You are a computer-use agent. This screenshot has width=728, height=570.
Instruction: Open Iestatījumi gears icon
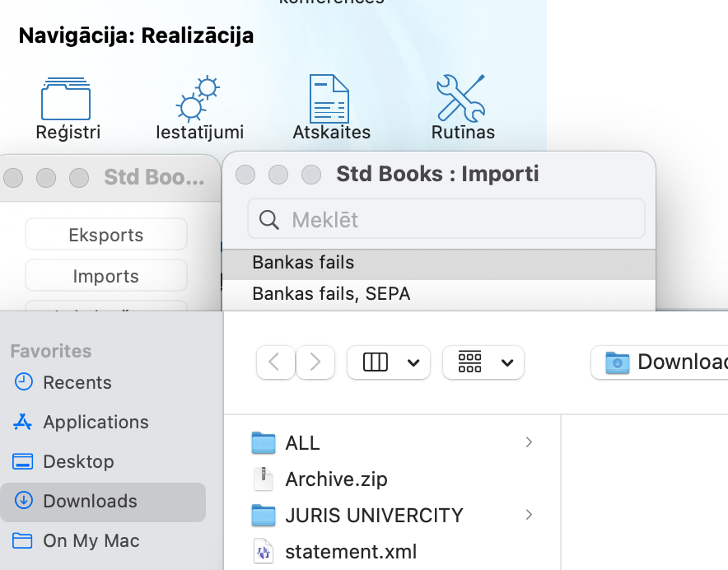point(198,100)
